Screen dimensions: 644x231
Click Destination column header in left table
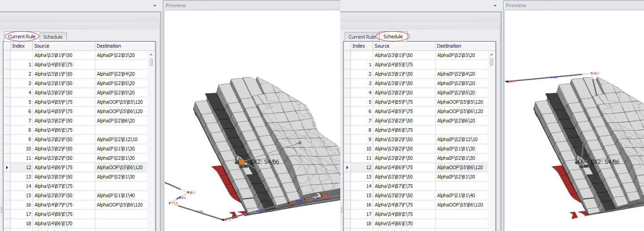pos(109,46)
